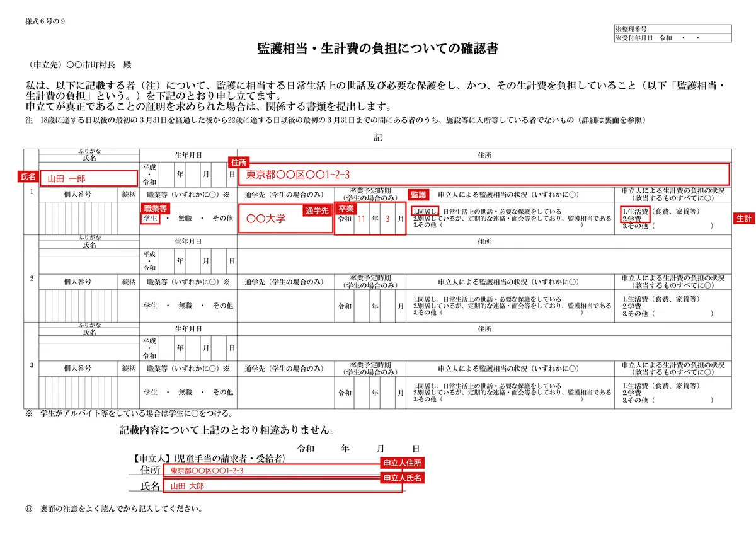The height and width of the screenshot is (535, 756).
Task: Click the ※整理番号 box
Action: [672, 30]
